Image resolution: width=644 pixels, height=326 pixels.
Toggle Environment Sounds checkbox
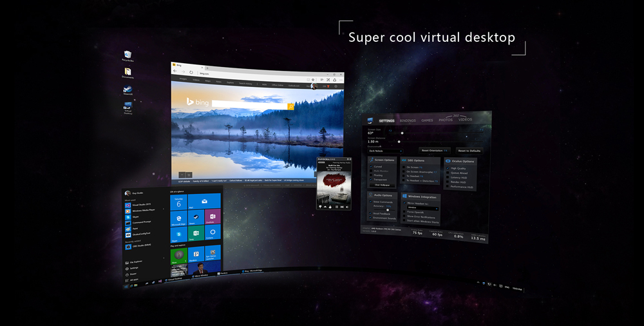[x=370, y=218]
